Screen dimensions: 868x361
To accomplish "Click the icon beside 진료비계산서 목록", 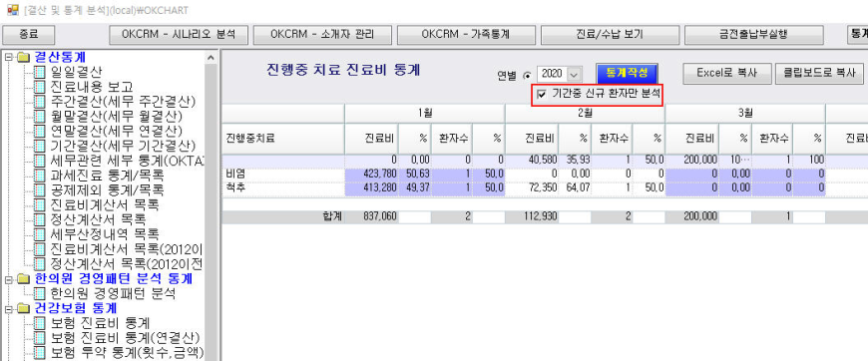I will coord(39,204).
